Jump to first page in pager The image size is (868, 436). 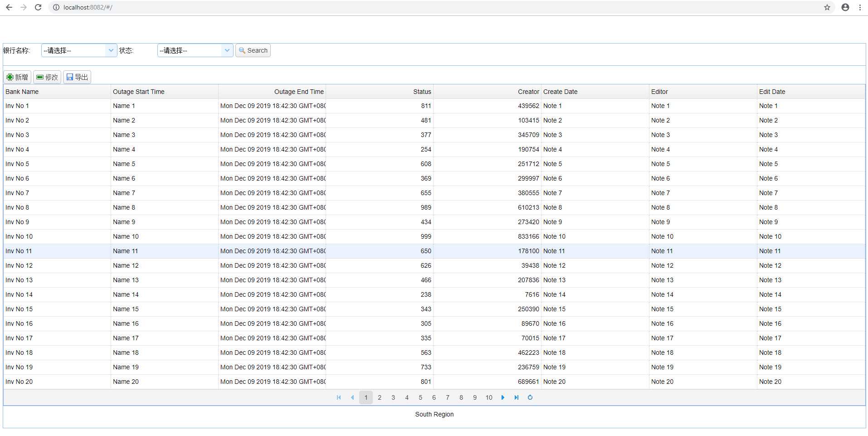[x=339, y=397]
